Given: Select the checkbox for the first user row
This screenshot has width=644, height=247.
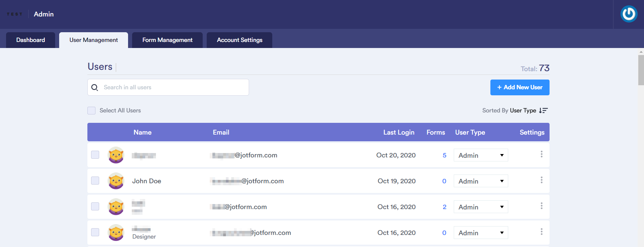Looking at the screenshot, I should tap(95, 155).
